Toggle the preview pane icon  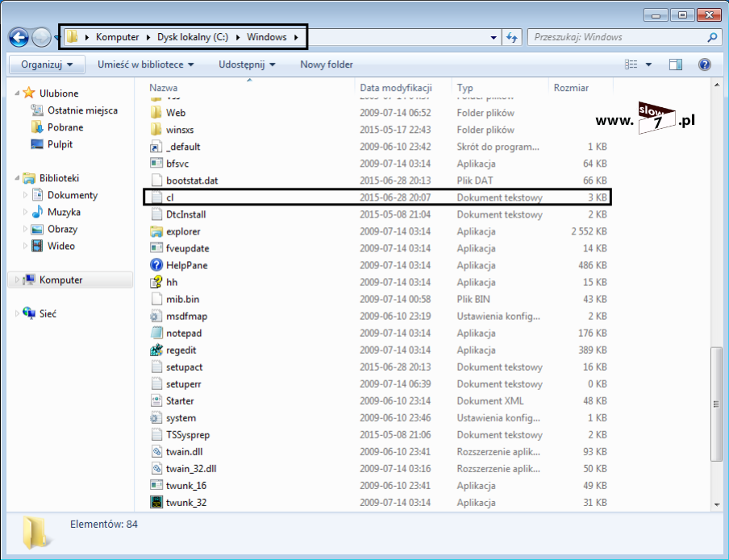pyautogui.click(x=676, y=64)
